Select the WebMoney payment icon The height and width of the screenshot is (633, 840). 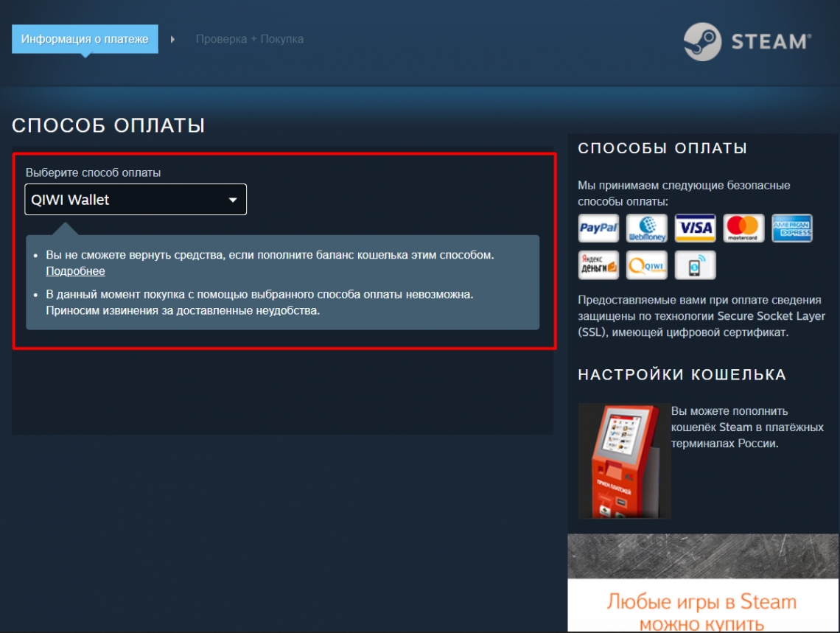point(646,228)
